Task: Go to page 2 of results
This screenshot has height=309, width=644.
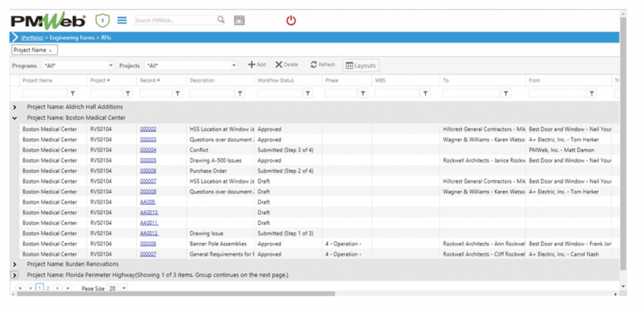Action: (x=48, y=288)
